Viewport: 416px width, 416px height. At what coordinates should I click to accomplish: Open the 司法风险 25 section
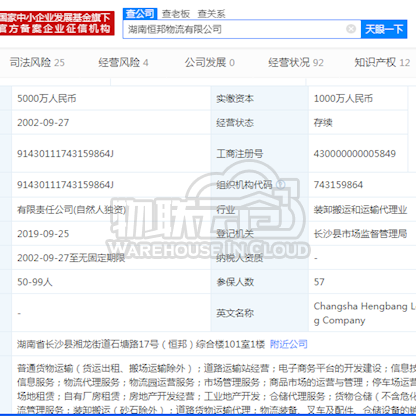37,62
